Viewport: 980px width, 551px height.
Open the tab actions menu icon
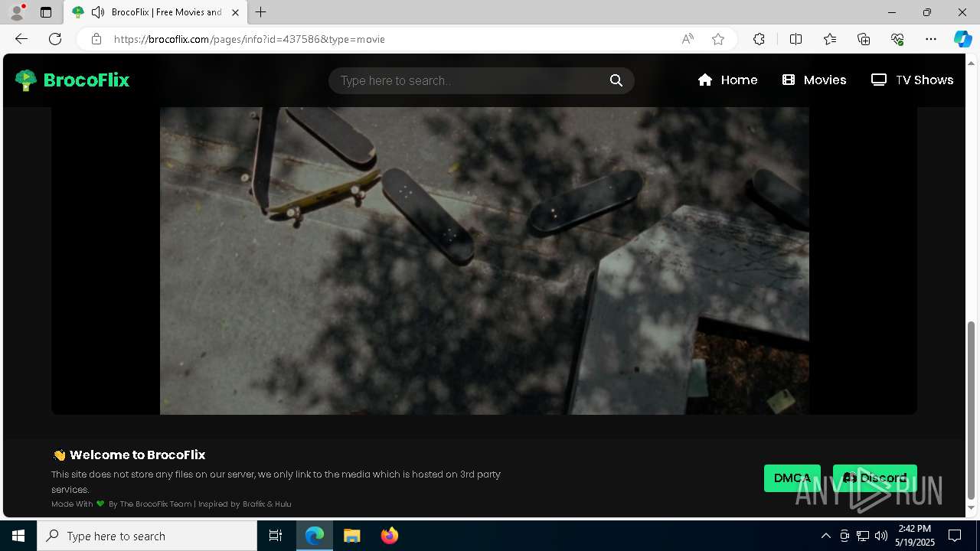(46, 12)
